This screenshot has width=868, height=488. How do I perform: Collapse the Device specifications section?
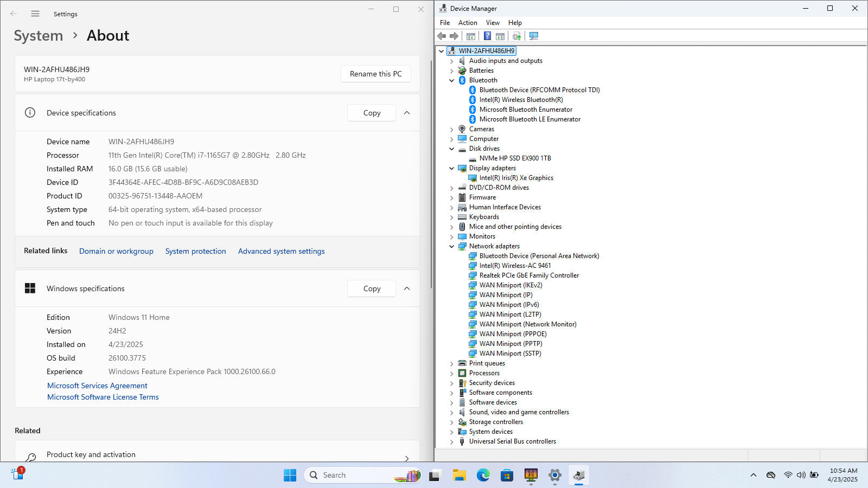(x=407, y=113)
